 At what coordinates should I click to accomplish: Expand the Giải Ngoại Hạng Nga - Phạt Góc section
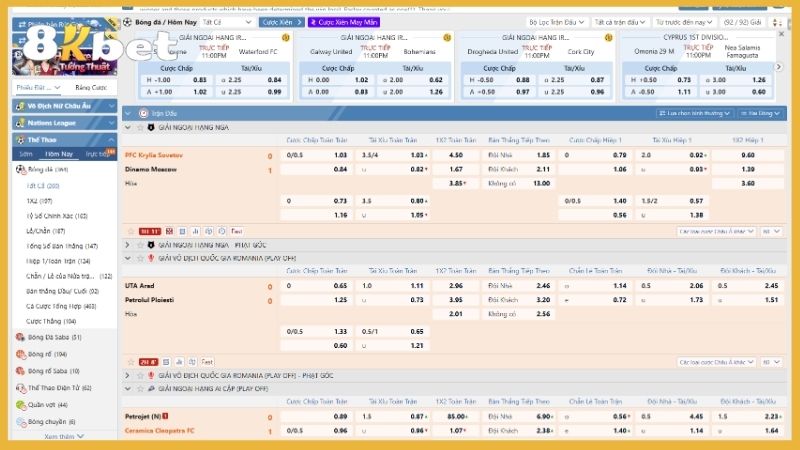(x=128, y=245)
